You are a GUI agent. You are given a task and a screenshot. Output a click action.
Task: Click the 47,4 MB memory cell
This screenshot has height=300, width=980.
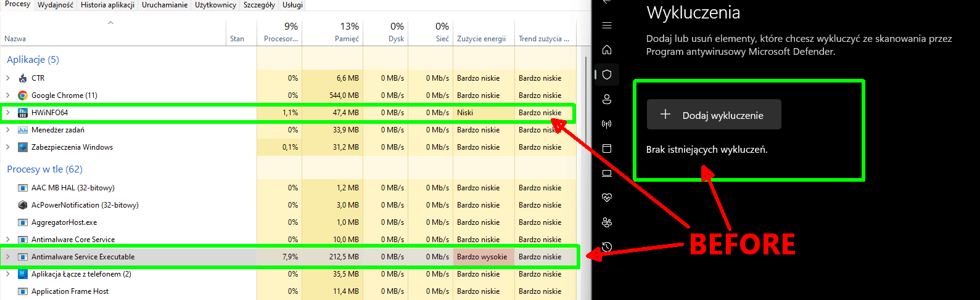[332, 113]
